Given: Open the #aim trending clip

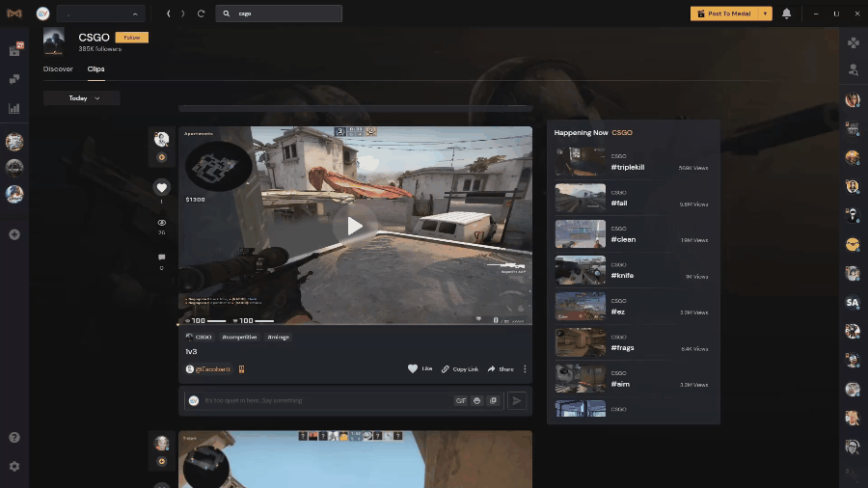Looking at the screenshot, I should pyautogui.click(x=632, y=378).
